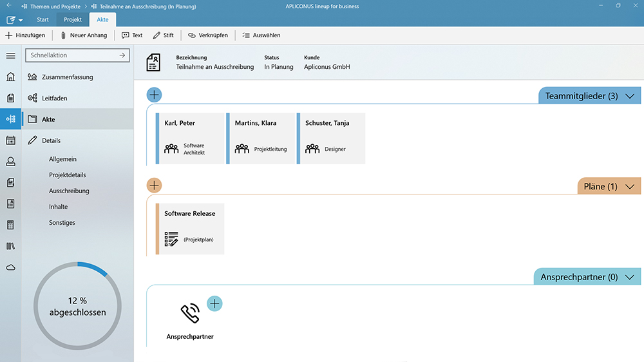Screen dimensions: 644x362
Task: Click Auswählen in the toolbar
Action: (x=261, y=35)
